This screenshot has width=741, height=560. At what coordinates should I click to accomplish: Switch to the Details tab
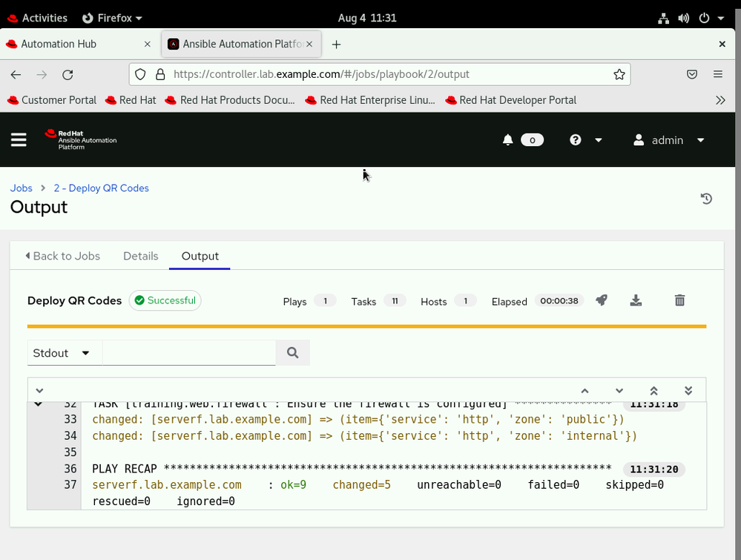point(140,256)
